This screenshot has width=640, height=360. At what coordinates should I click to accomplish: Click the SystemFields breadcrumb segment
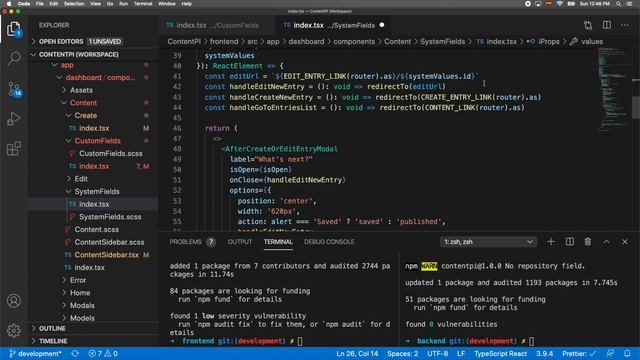[442, 42]
